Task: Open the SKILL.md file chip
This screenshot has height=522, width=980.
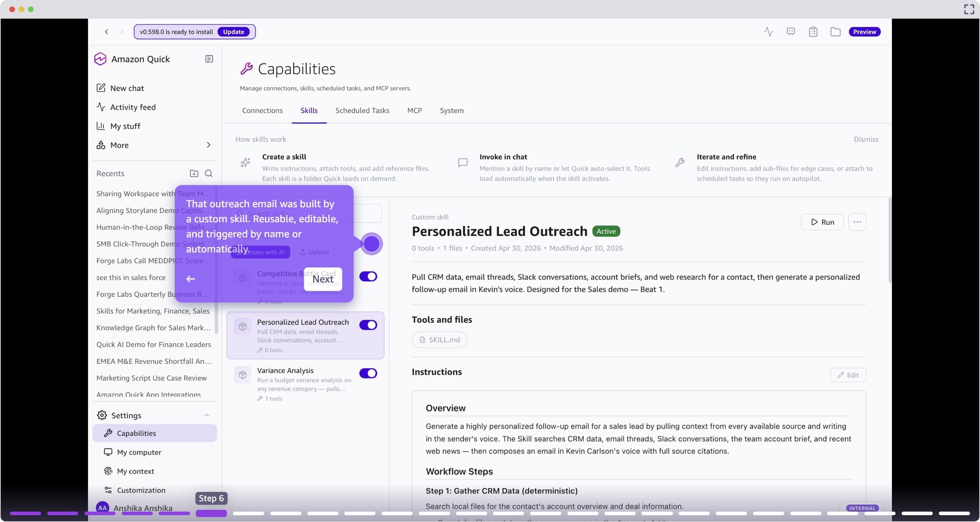Action: [439, 339]
